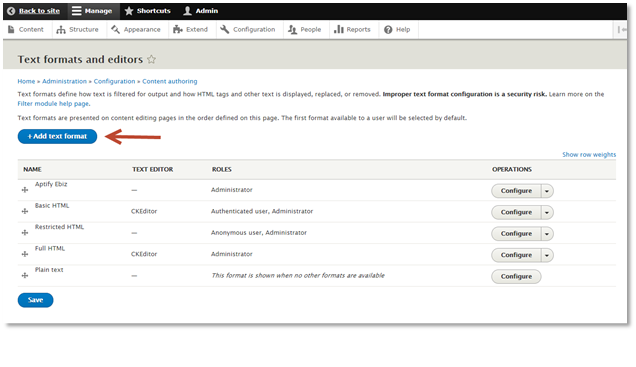Add page to shortcuts via star icon
The width and height of the screenshot is (636, 367).
[151, 59]
